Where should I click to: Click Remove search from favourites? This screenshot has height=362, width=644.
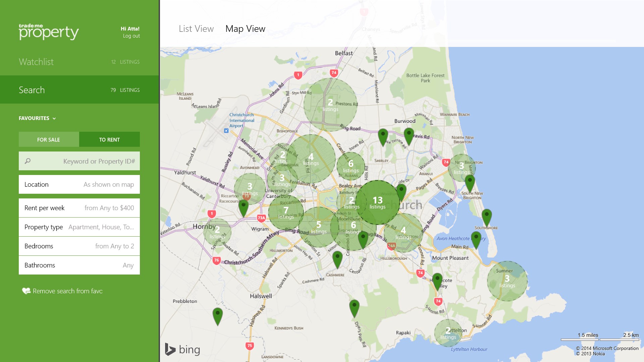67,291
